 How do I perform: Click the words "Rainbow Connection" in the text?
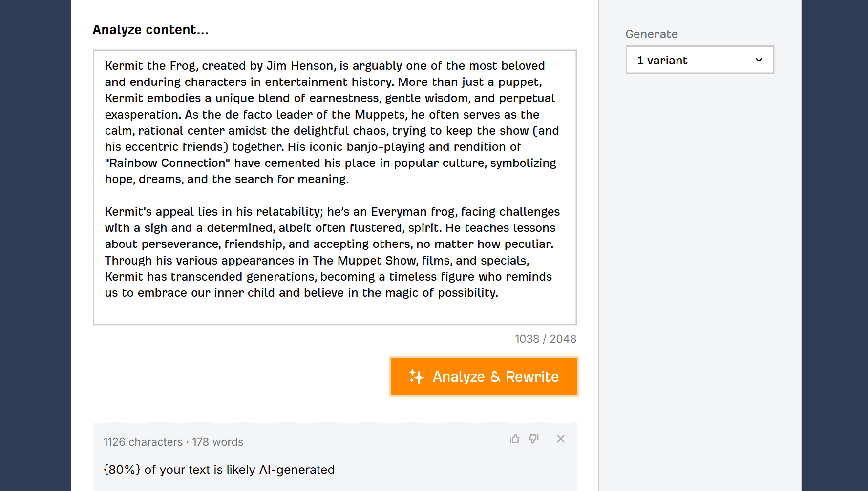point(167,163)
